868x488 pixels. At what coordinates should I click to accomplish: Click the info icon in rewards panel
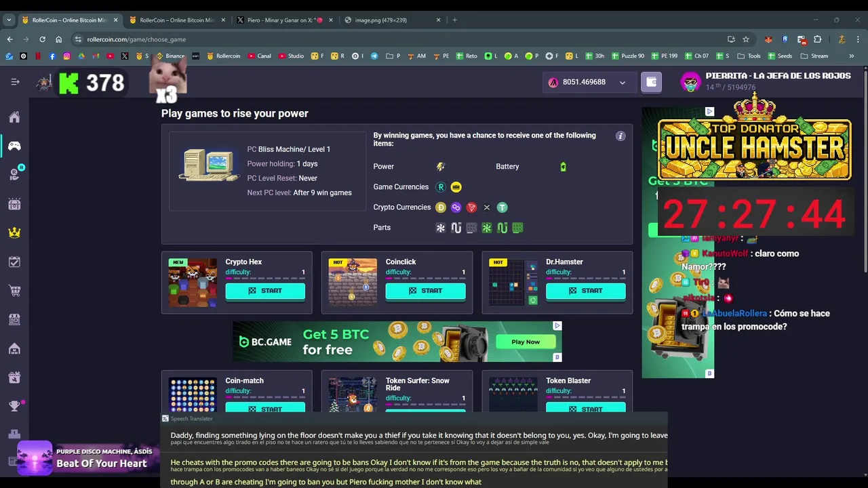620,136
